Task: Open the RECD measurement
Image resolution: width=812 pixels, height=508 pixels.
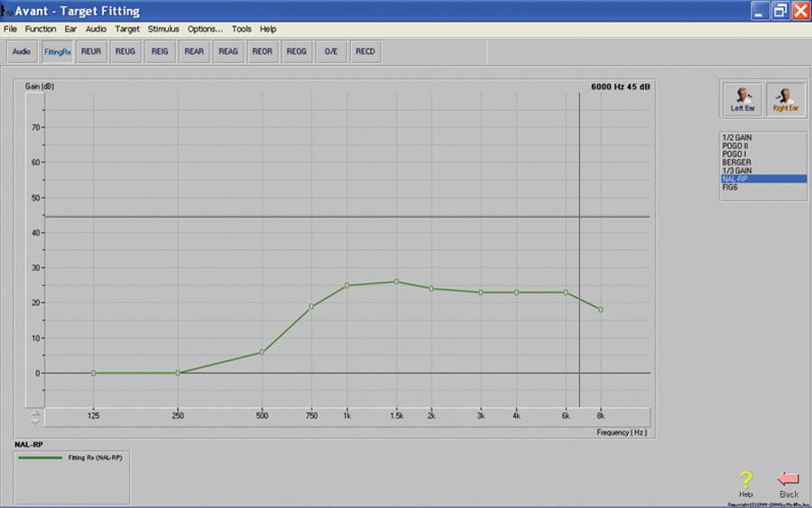Action: (x=364, y=51)
